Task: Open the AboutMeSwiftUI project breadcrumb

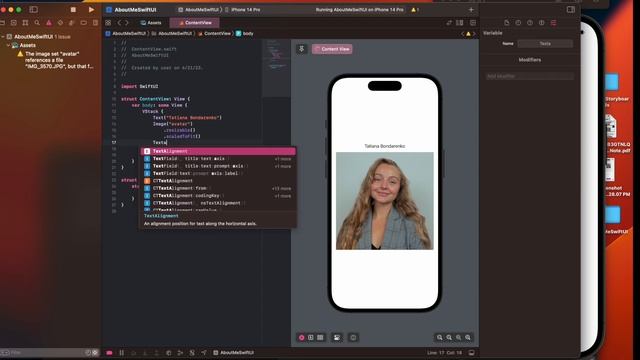Action: pos(126,33)
